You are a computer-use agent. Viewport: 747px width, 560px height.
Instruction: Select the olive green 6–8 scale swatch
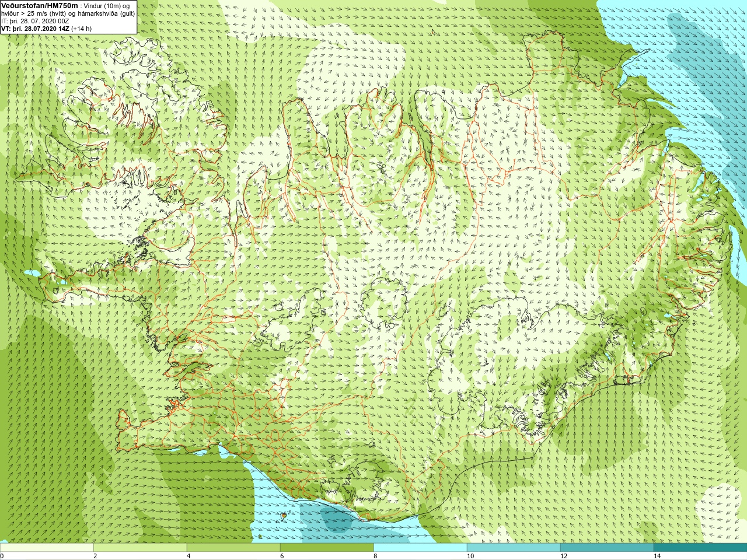327,548
